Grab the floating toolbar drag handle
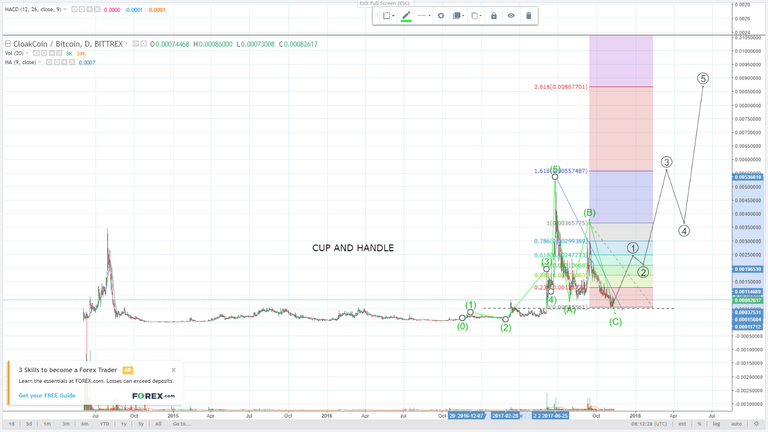The width and height of the screenshot is (768, 432). [x=376, y=16]
